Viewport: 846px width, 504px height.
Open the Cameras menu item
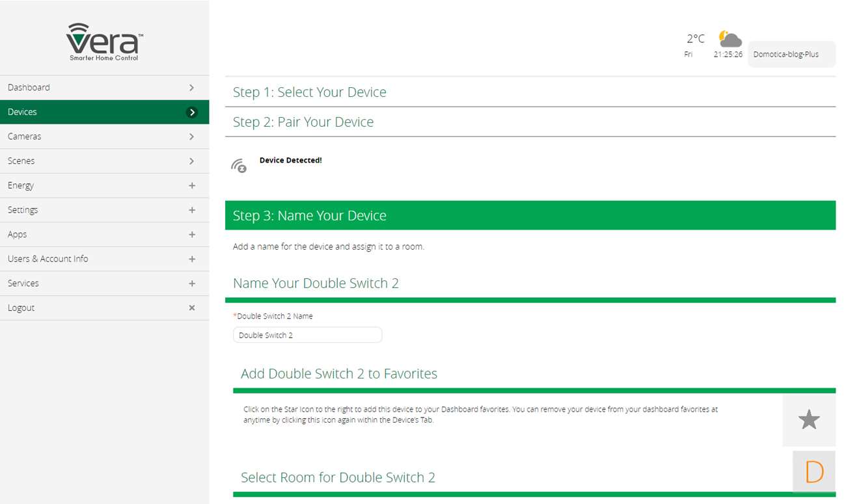click(25, 137)
